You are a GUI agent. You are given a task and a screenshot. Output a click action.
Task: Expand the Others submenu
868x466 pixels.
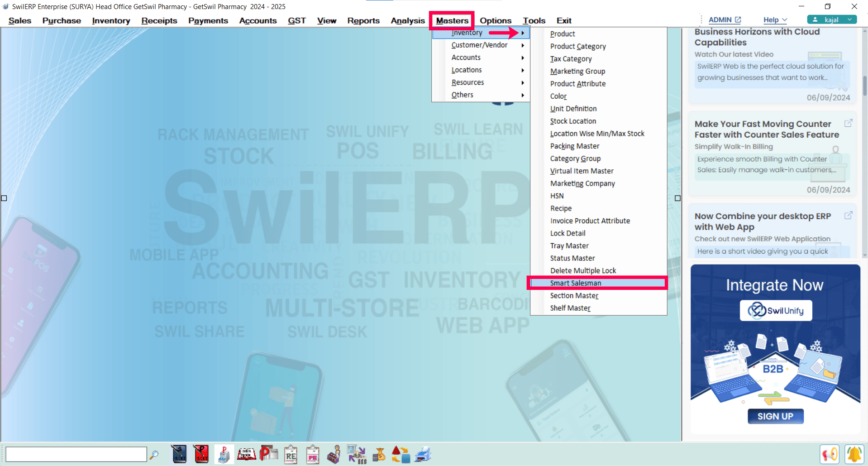pyautogui.click(x=523, y=95)
